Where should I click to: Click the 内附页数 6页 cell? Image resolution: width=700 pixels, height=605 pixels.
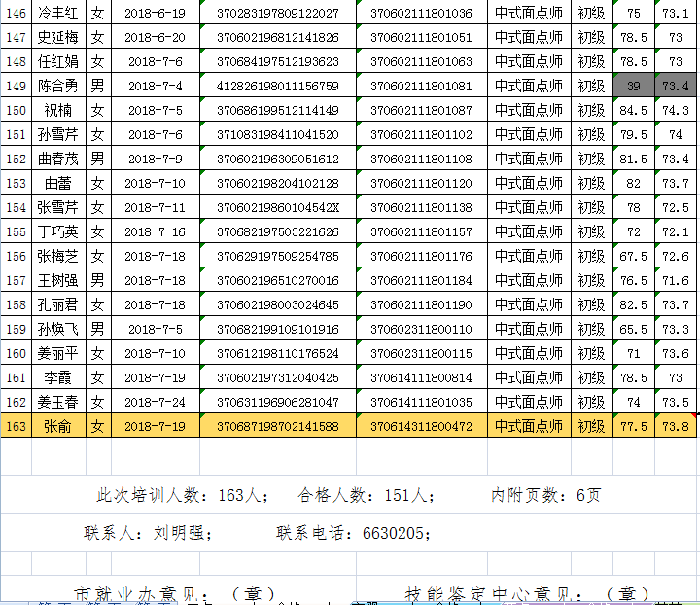click(545, 495)
